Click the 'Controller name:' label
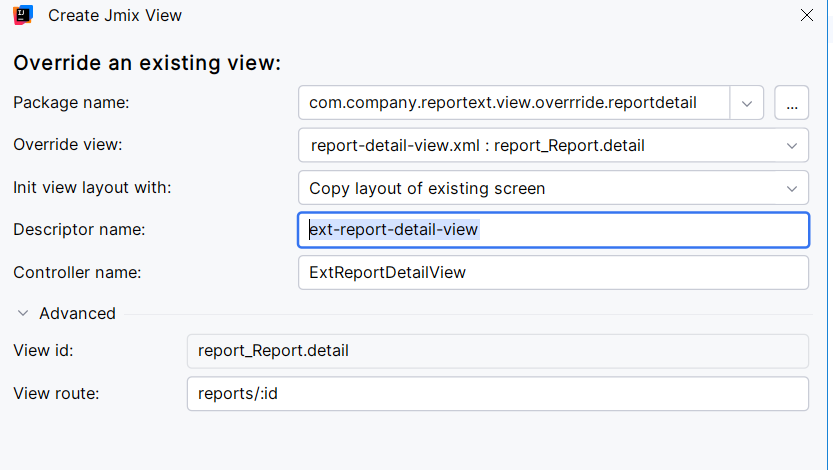This screenshot has height=470, width=833. (x=77, y=272)
